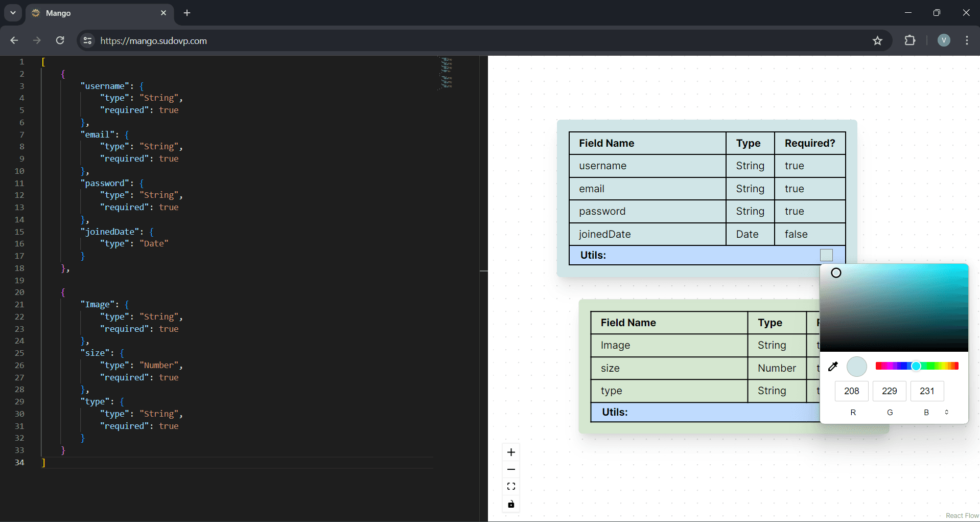Click the false value for joinedDate

pyautogui.click(x=810, y=234)
